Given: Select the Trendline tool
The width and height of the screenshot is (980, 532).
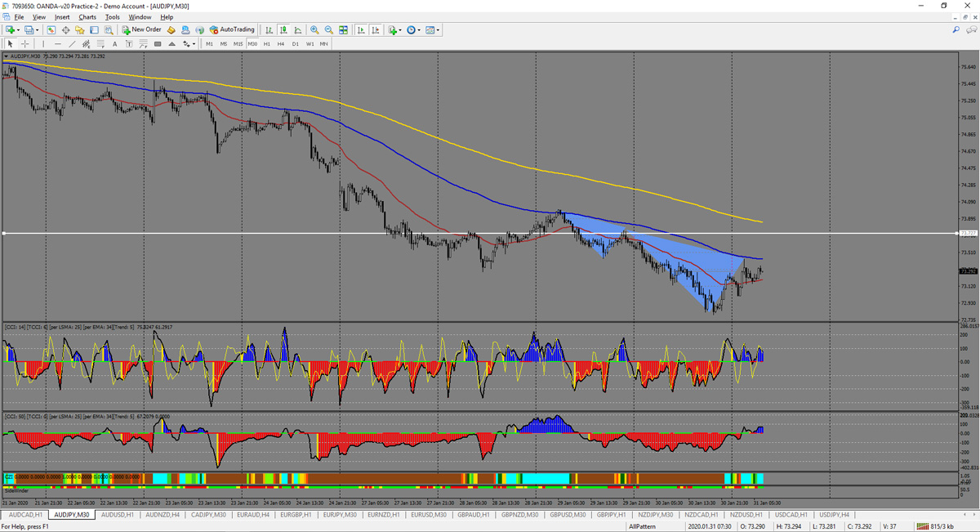Looking at the screenshot, I should pos(72,44).
